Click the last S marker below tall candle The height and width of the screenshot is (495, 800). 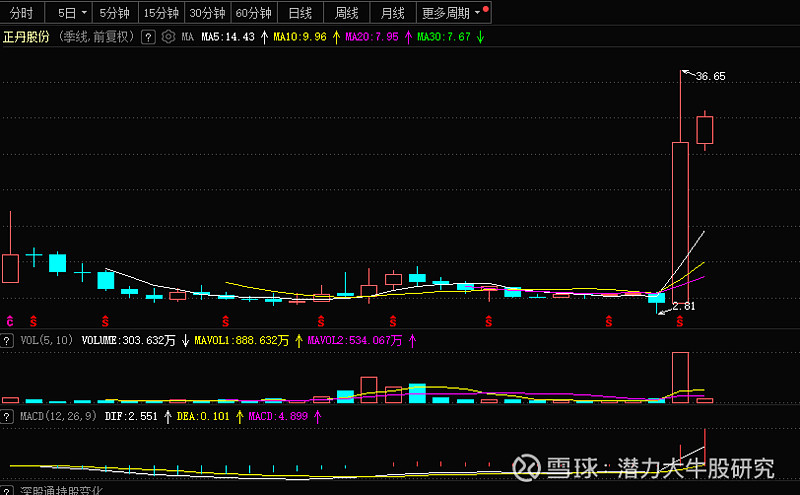click(x=680, y=321)
